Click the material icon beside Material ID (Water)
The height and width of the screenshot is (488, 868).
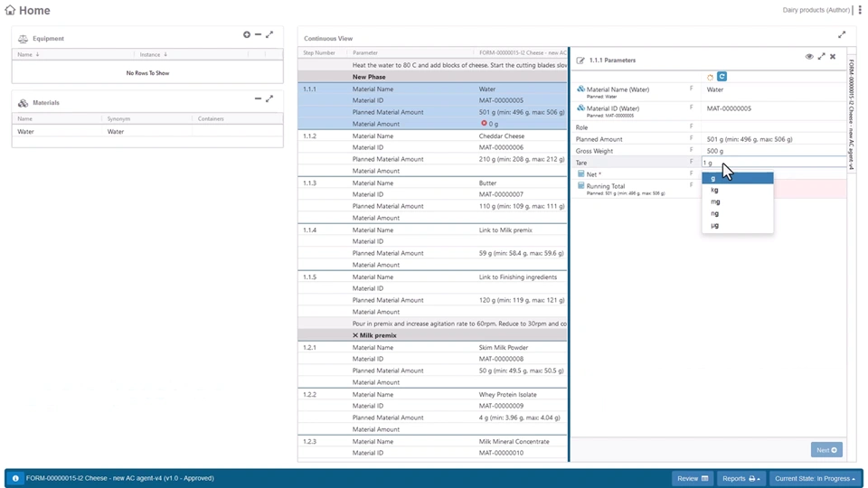tap(580, 108)
